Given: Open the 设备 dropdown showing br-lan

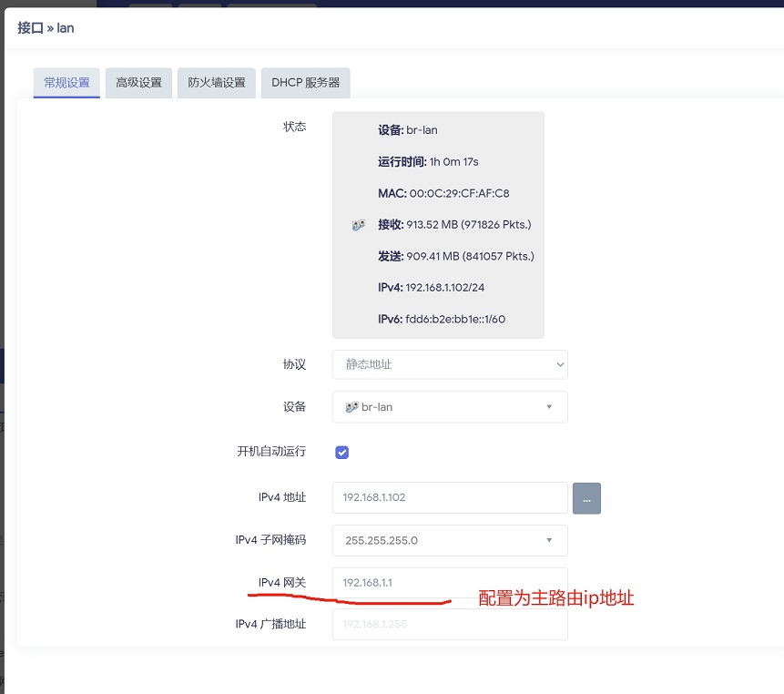Looking at the screenshot, I should (x=450, y=407).
